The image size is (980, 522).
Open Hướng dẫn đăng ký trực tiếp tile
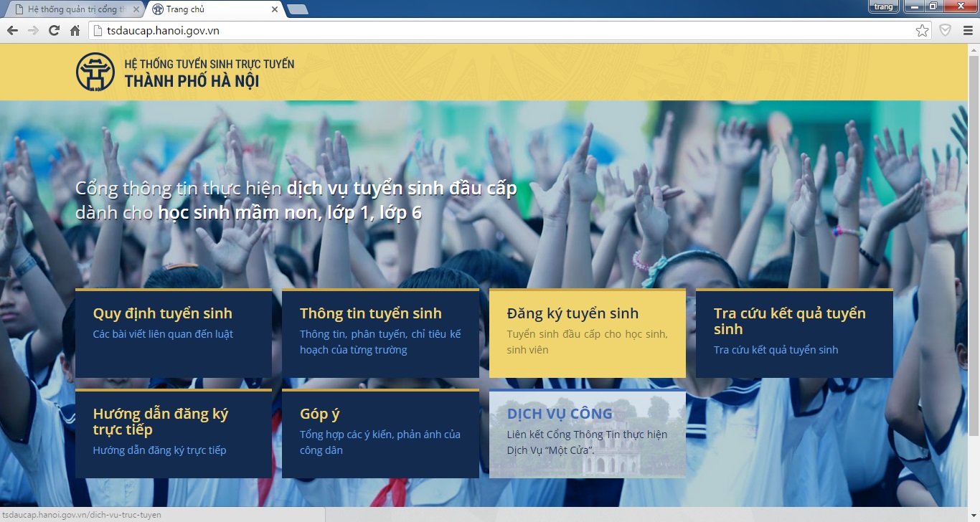click(x=173, y=434)
